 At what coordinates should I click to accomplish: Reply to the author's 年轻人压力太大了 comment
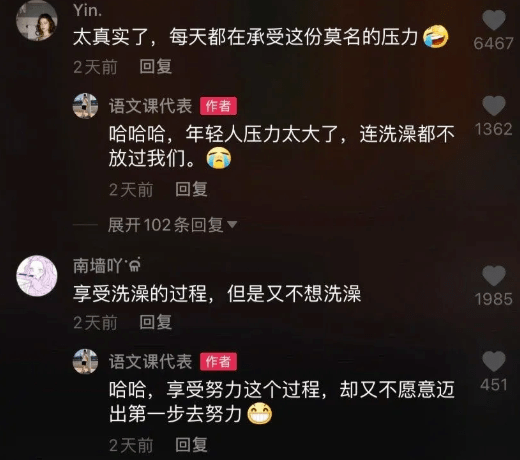191,189
